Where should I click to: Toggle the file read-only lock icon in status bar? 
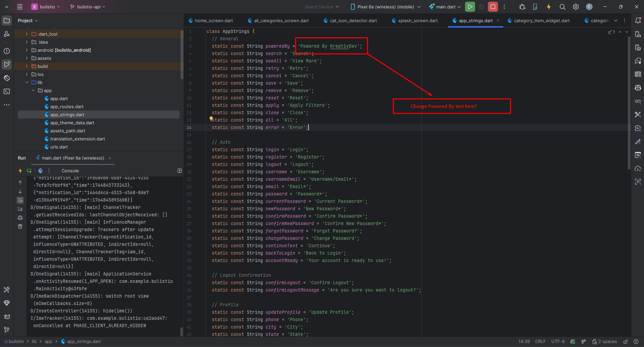pos(626,341)
